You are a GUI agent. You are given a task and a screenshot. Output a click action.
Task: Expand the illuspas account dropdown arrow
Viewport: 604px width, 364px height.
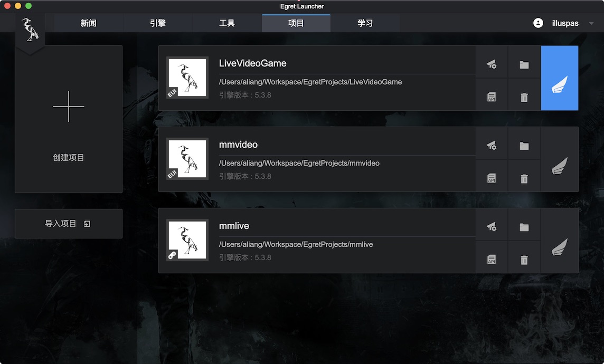tap(591, 23)
